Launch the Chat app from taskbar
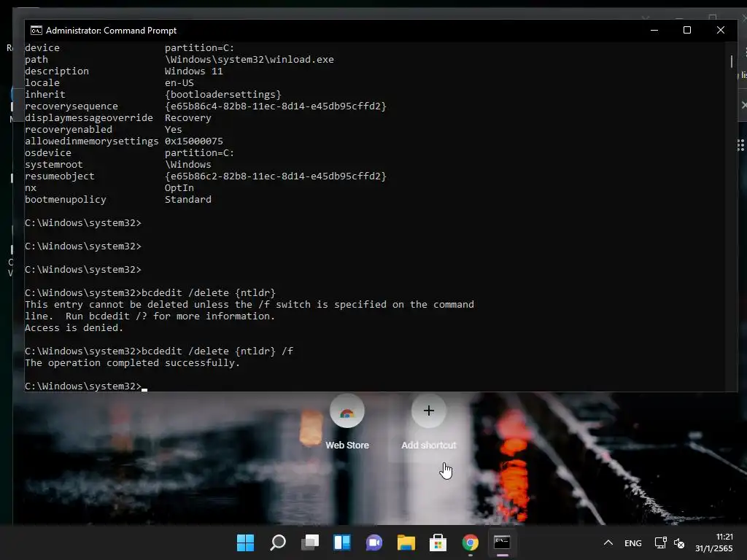This screenshot has width=747, height=560. [374, 542]
